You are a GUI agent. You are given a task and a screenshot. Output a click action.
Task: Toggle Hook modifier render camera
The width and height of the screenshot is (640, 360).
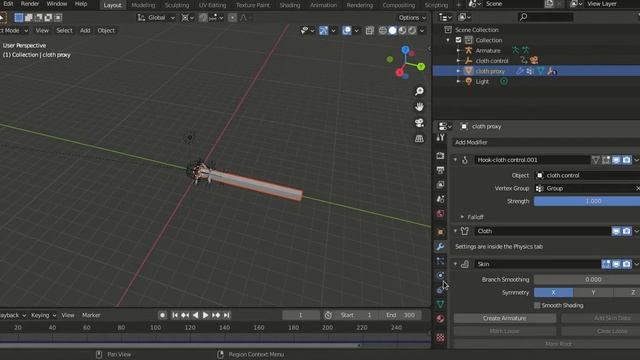627,160
